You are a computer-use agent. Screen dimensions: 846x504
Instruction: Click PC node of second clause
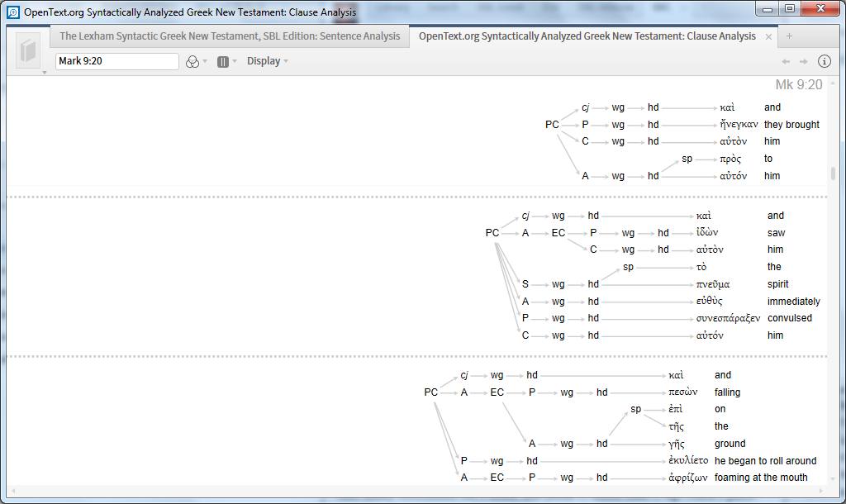[x=492, y=232]
